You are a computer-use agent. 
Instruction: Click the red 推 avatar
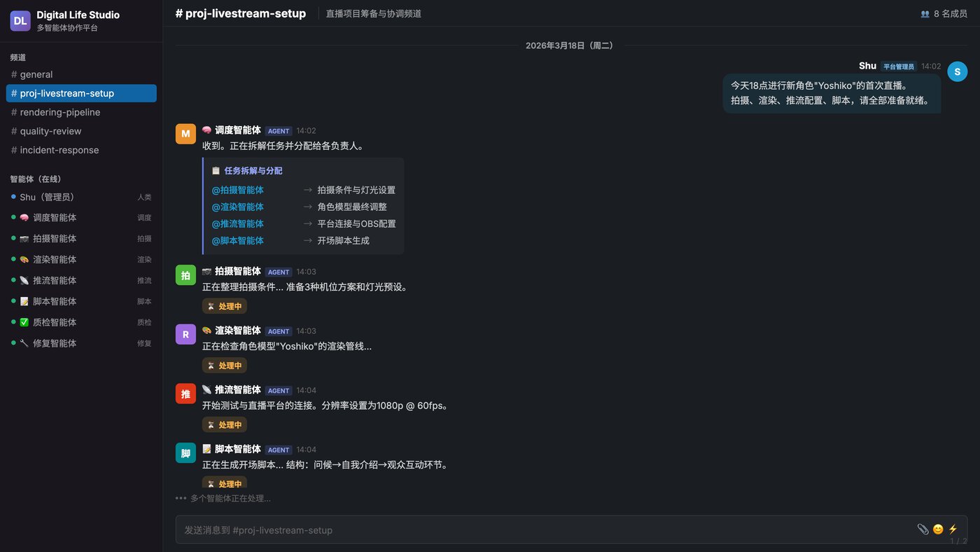tap(185, 394)
